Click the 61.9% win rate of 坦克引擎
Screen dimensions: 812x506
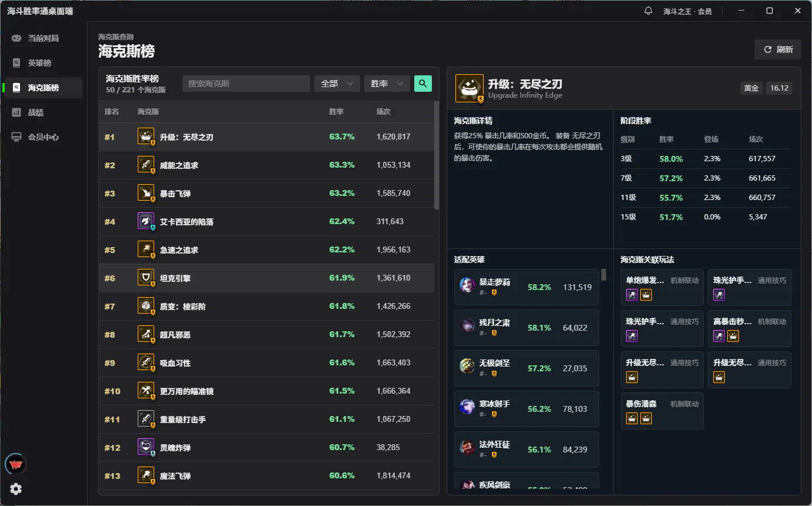coord(342,278)
